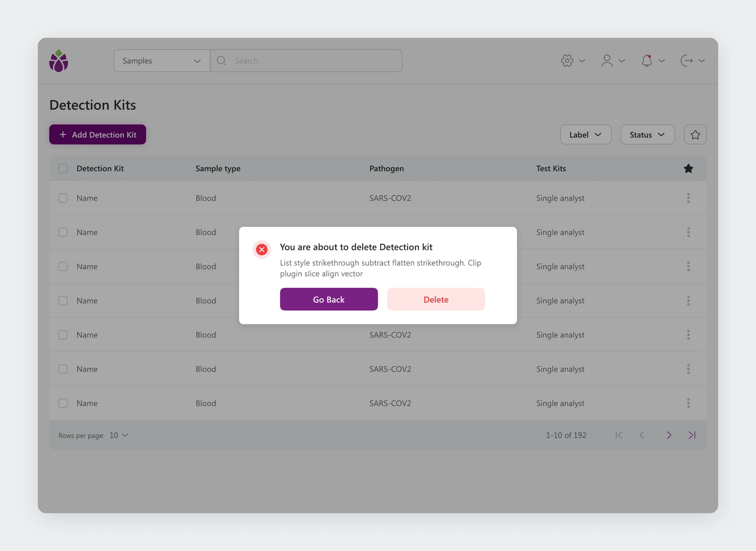756x551 pixels.
Task: Expand the Label filter dropdown
Action: pos(585,135)
